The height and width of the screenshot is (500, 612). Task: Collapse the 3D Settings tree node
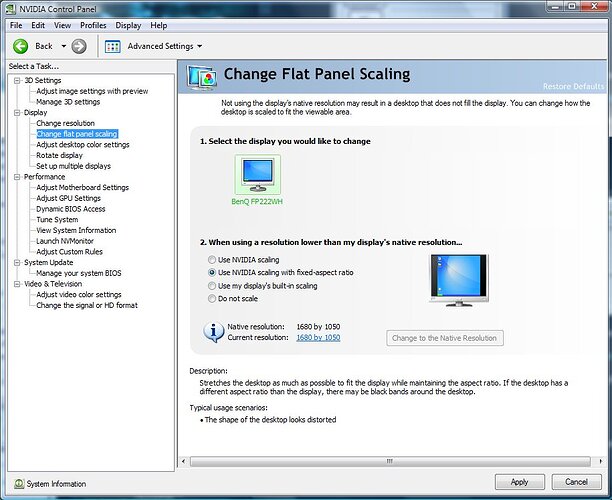15,80
